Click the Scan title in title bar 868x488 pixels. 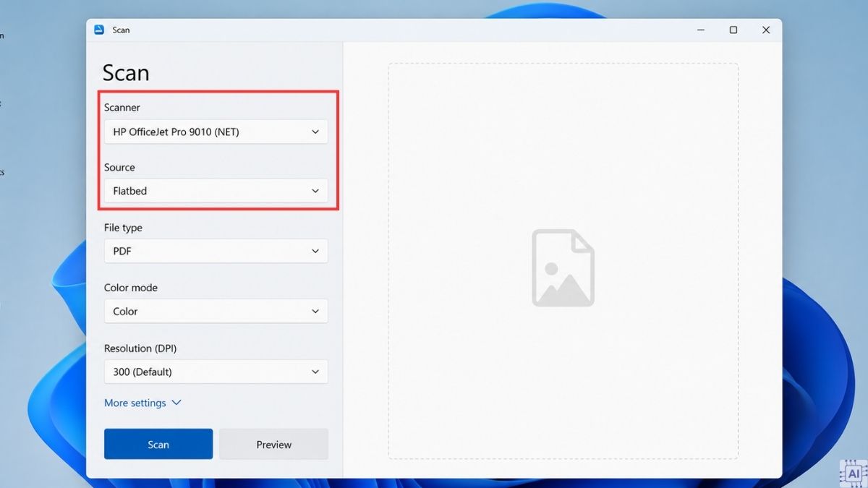[121, 30]
